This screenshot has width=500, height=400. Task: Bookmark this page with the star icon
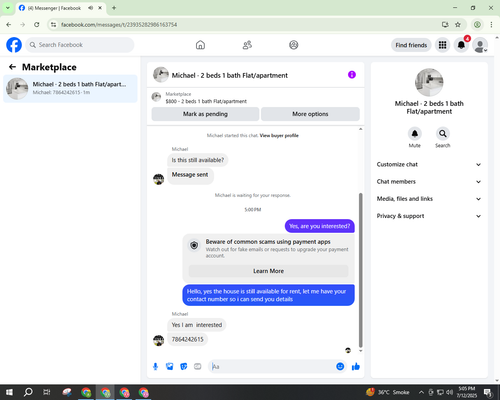point(458,25)
